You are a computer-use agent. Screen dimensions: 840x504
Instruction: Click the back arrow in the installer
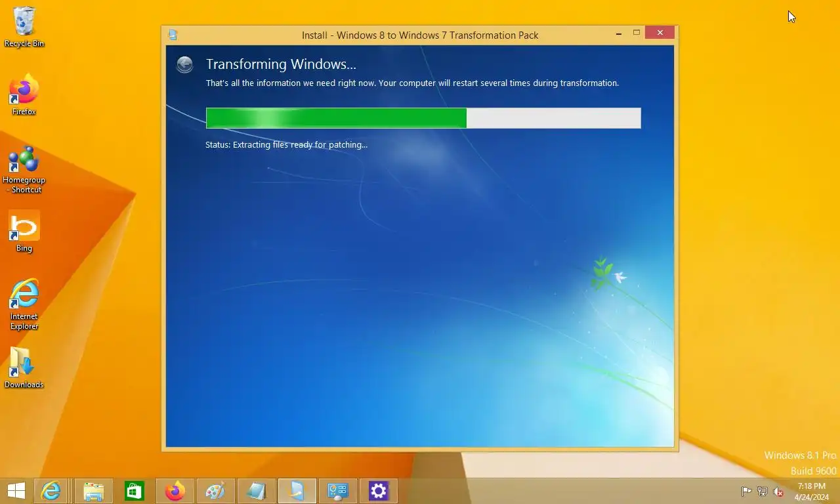[185, 64]
